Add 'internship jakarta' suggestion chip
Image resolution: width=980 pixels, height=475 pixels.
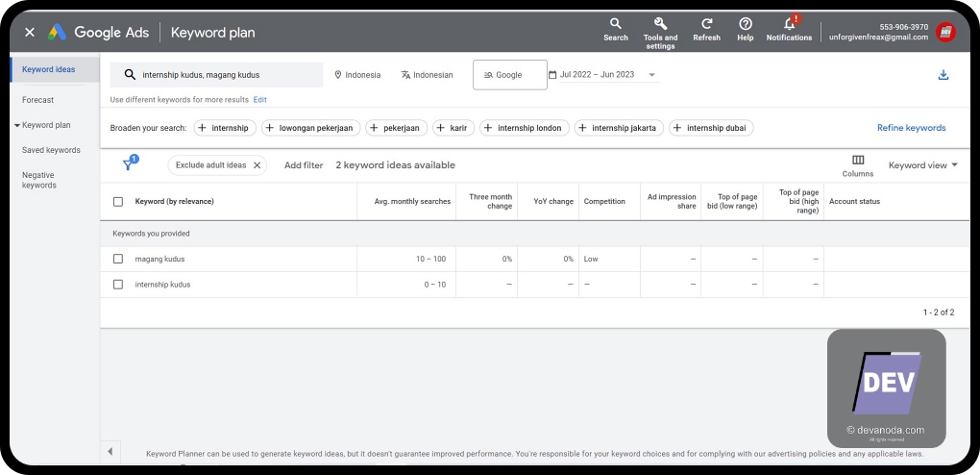coord(619,128)
